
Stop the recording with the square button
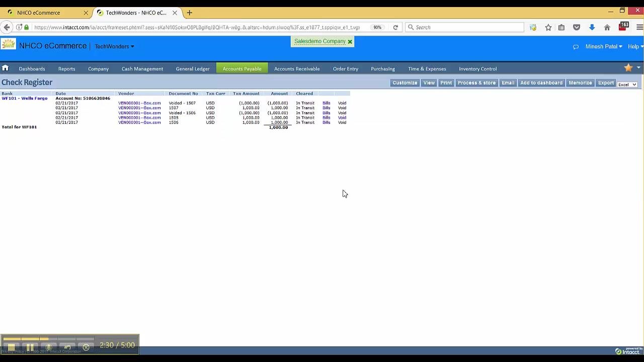[11, 347]
